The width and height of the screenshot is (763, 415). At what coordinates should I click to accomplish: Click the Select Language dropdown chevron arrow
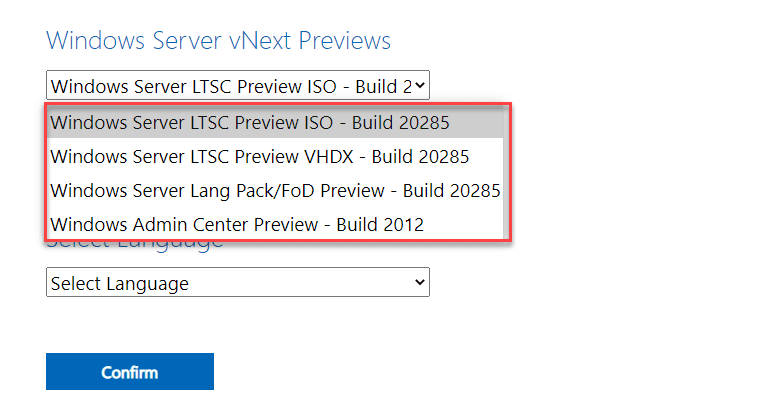point(419,283)
